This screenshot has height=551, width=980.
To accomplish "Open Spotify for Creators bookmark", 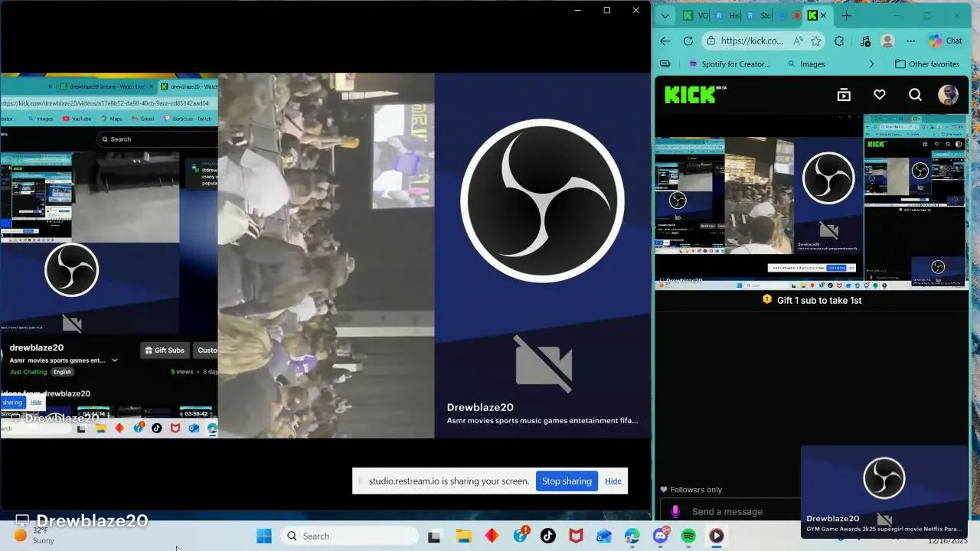I will [x=730, y=64].
